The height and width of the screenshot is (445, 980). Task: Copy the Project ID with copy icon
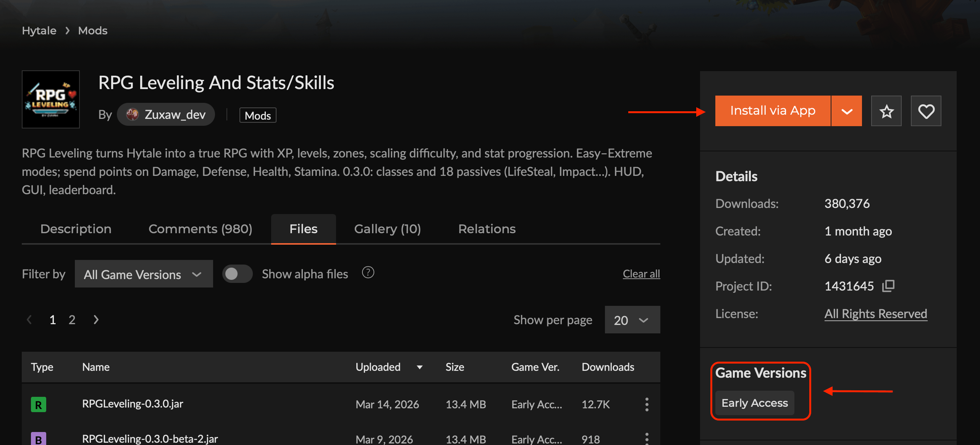click(888, 286)
